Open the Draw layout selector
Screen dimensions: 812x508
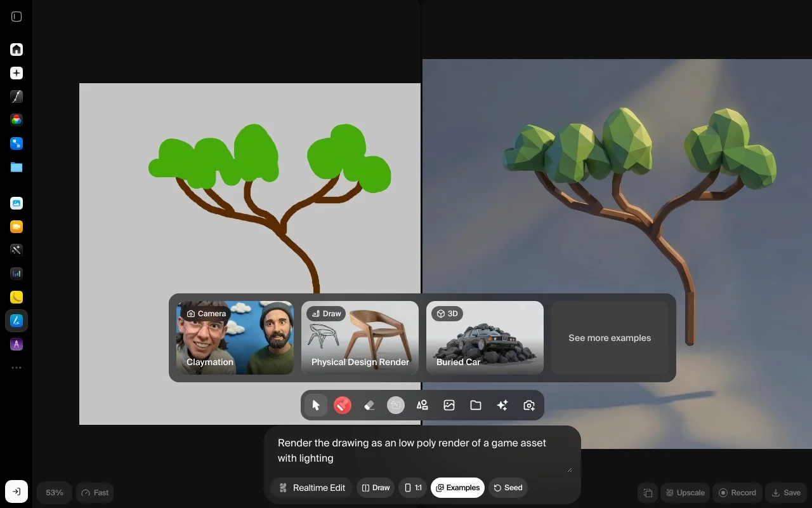click(x=376, y=488)
